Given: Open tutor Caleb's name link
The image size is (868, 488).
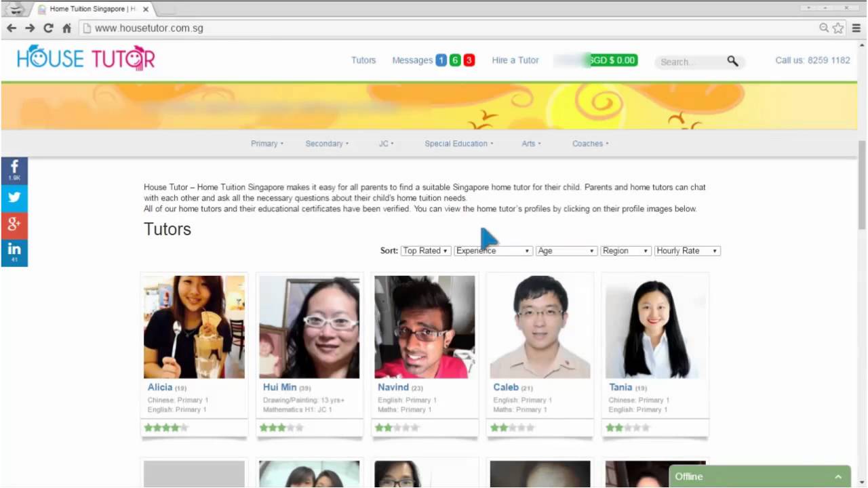Looking at the screenshot, I should pyautogui.click(x=506, y=387).
